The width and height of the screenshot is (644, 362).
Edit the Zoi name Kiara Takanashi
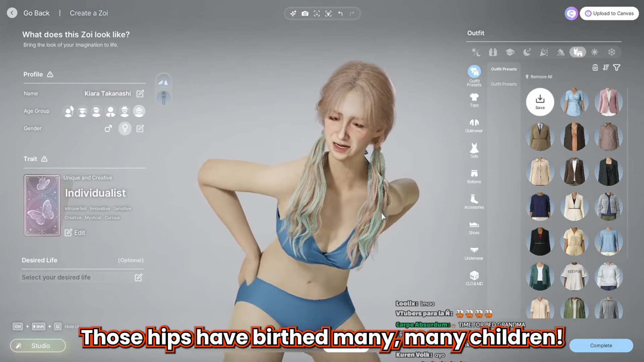140,94
